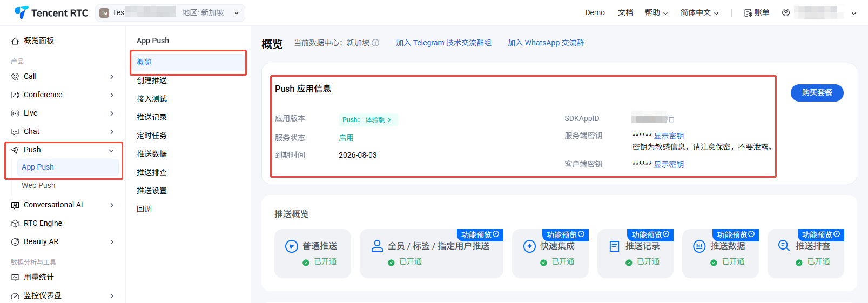
Task: Click the Push paper-plane icon
Action: (x=15, y=150)
